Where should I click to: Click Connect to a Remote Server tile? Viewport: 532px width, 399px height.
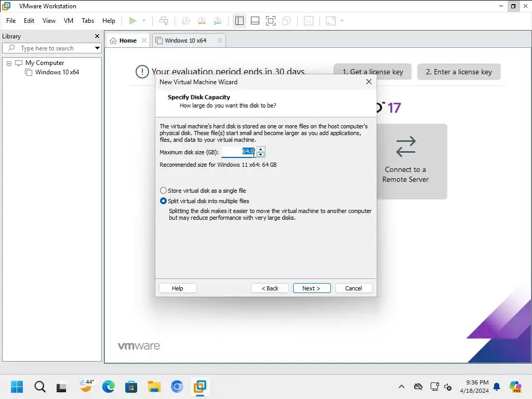412,161
